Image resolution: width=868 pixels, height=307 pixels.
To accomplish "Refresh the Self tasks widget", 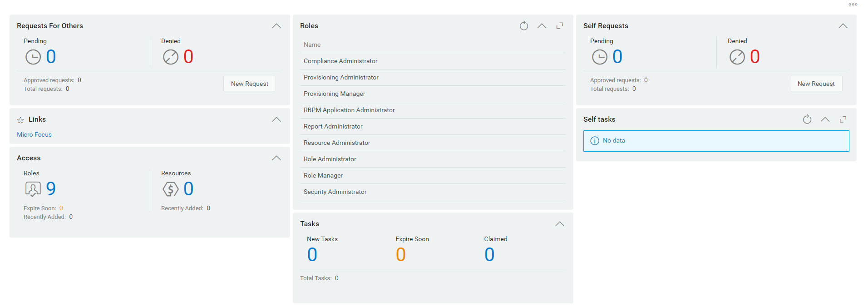I will pos(807,119).
